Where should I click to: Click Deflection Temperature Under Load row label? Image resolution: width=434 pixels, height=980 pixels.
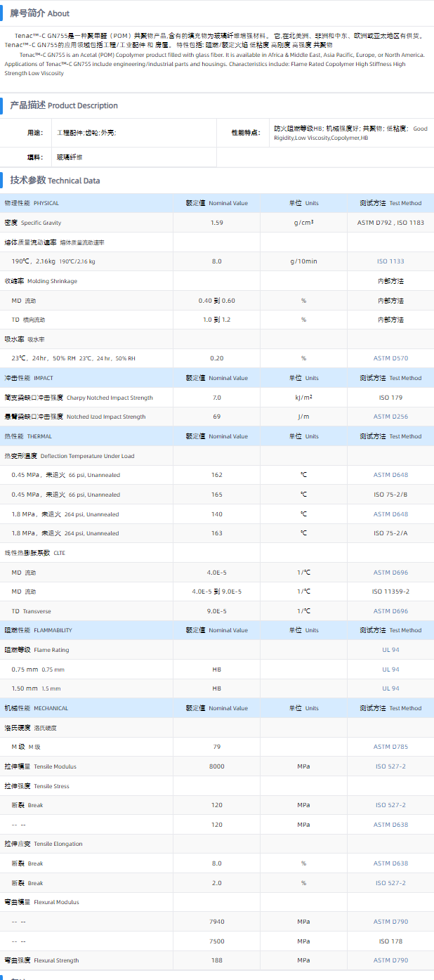(70, 456)
